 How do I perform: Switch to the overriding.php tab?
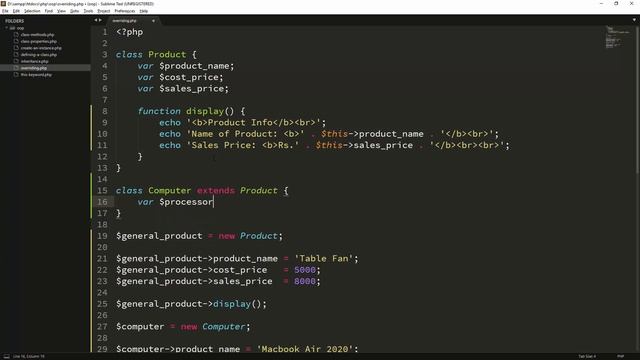click(x=124, y=20)
